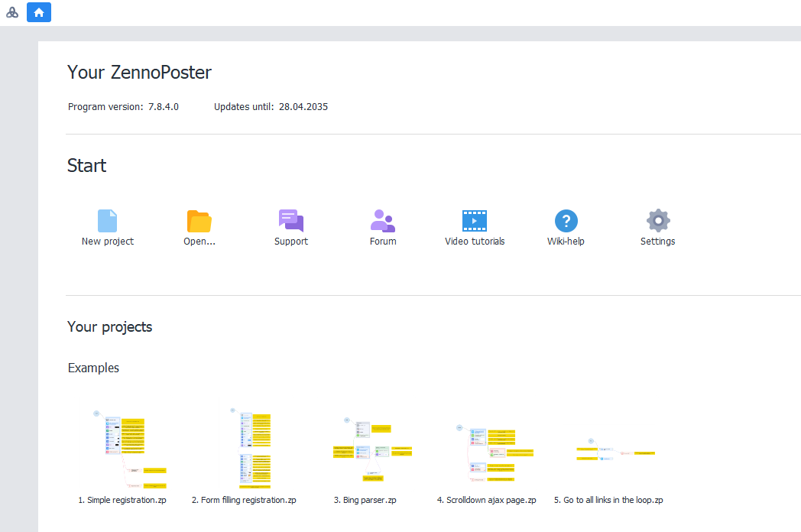This screenshot has height=532, width=801.
Task: Select '5. Go to all links in the loop.zp'
Action: pyautogui.click(x=608, y=500)
